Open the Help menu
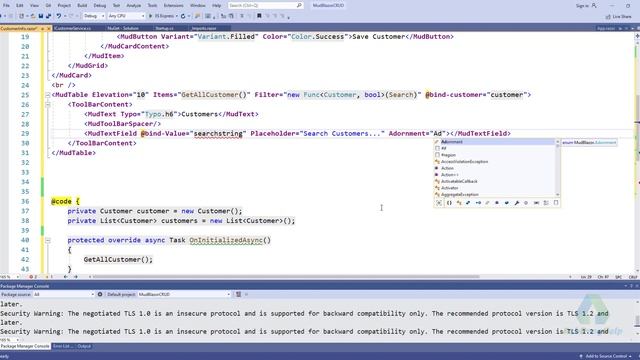This screenshot has width=640, height=360. point(217,6)
